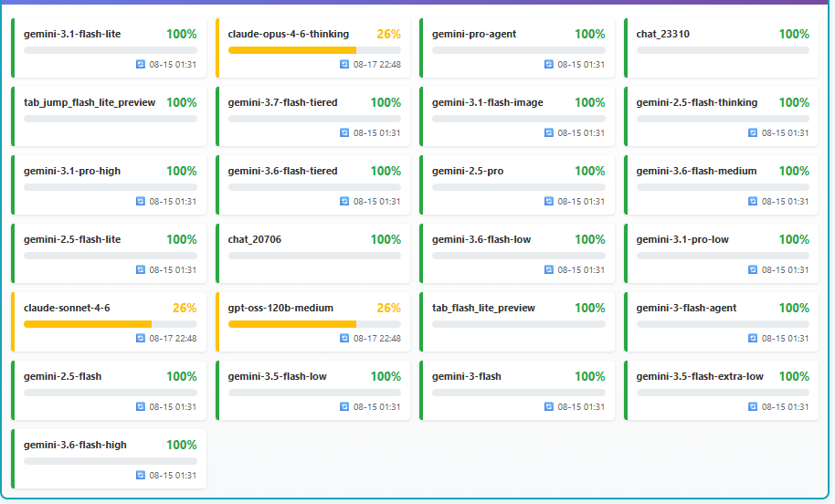Click refresh icon on gemini-3-flash-agent card
835x504 pixels.
[753, 339]
